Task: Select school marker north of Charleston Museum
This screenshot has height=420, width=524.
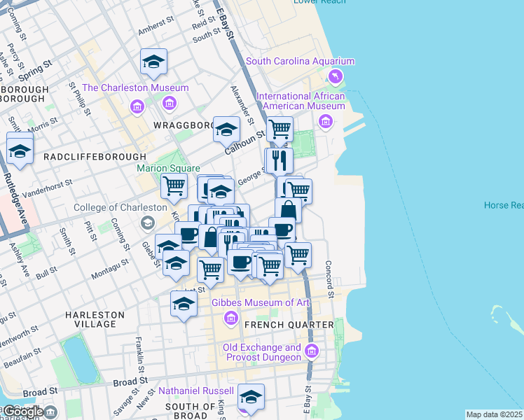Action: pos(153,64)
